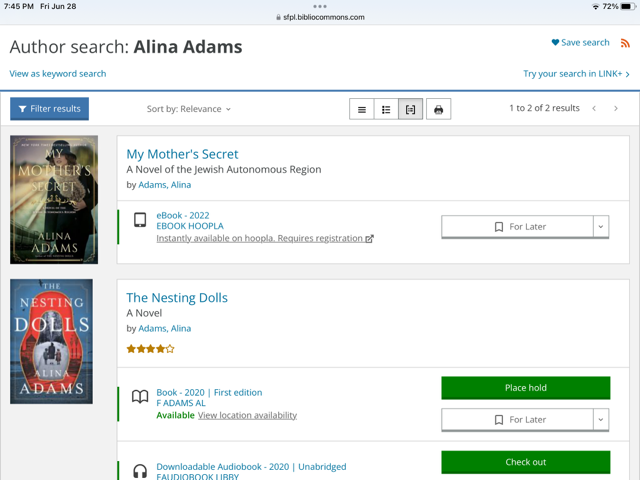Viewport: 640px width, 480px height.
Task: Open My Mother's Secret cover thumbnail
Action: (54, 200)
